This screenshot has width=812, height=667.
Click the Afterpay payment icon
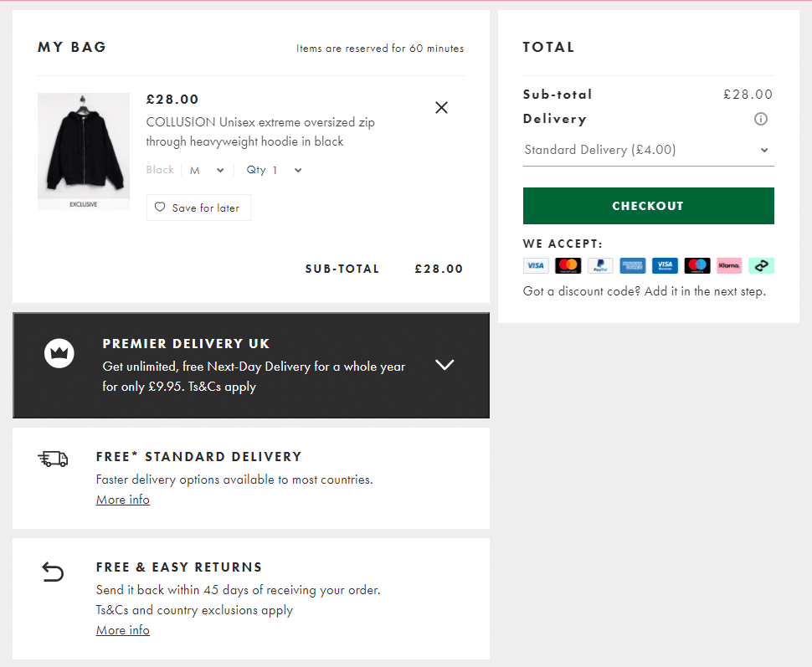click(761, 266)
